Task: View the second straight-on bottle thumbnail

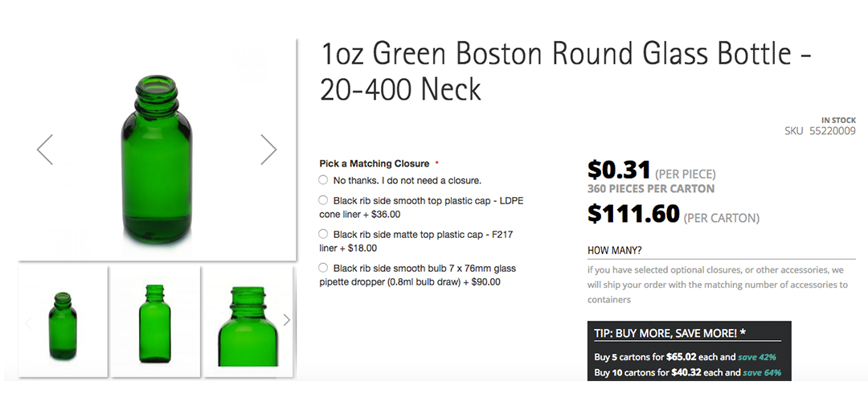Action: (156, 321)
